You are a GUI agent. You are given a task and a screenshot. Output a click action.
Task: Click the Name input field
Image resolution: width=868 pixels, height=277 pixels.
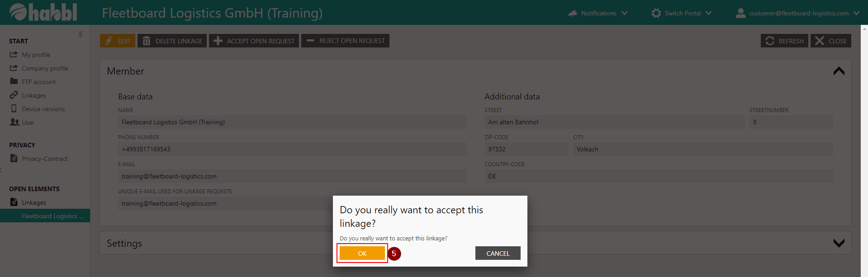(292, 122)
